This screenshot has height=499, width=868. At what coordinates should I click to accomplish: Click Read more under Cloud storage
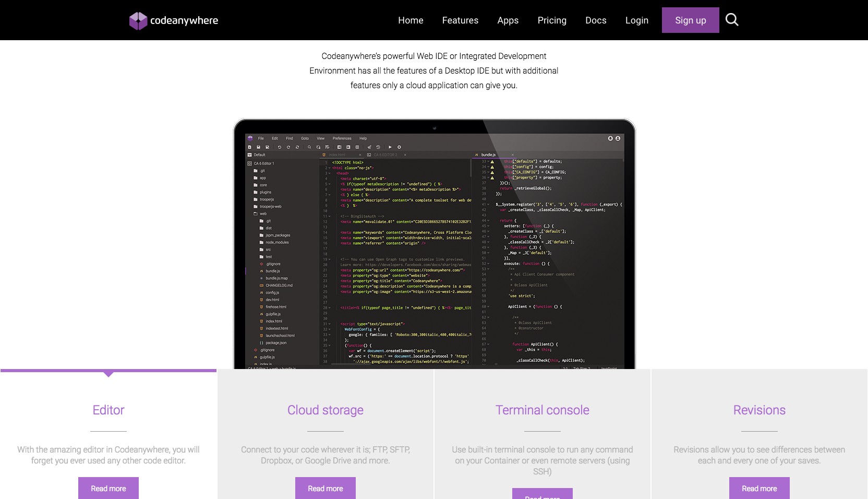325,489
